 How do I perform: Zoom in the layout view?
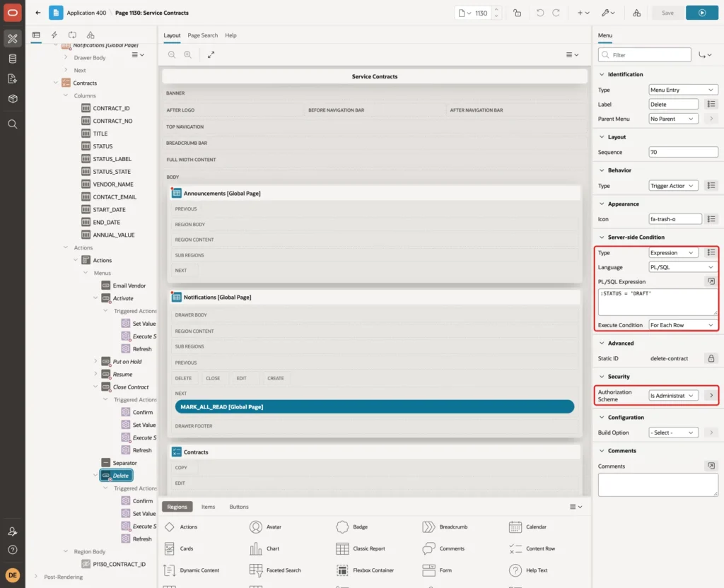pyautogui.click(x=188, y=54)
